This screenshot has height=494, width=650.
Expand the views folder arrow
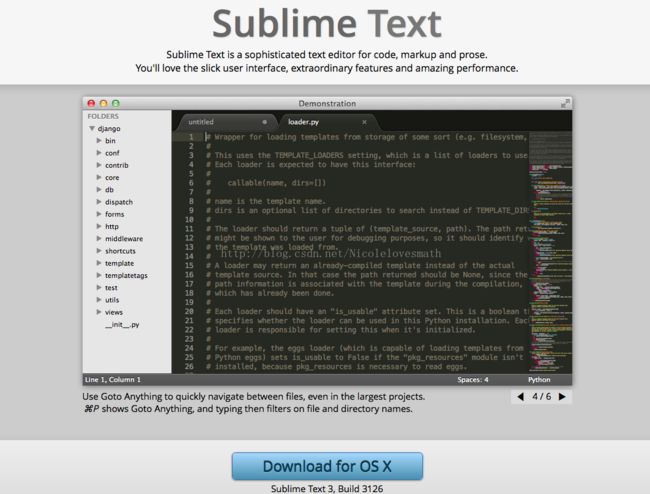99,312
